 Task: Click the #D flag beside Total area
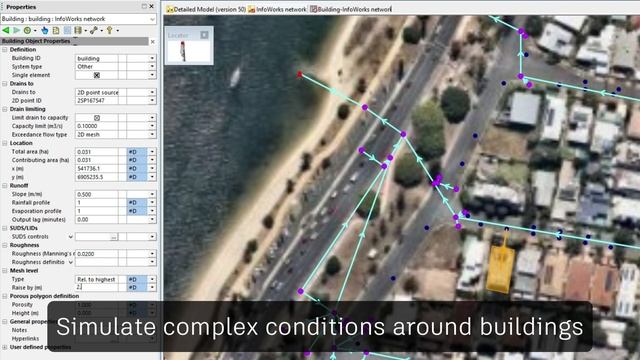coord(137,152)
